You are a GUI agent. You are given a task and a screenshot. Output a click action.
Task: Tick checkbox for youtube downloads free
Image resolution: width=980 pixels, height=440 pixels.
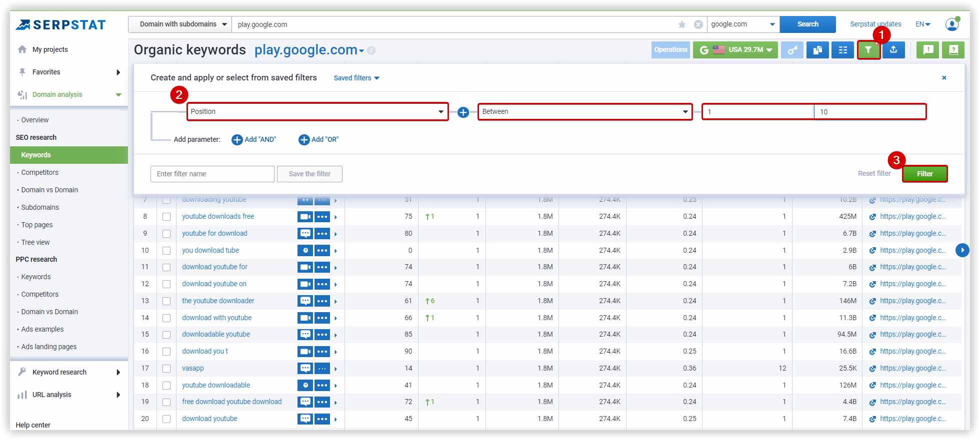(x=166, y=217)
